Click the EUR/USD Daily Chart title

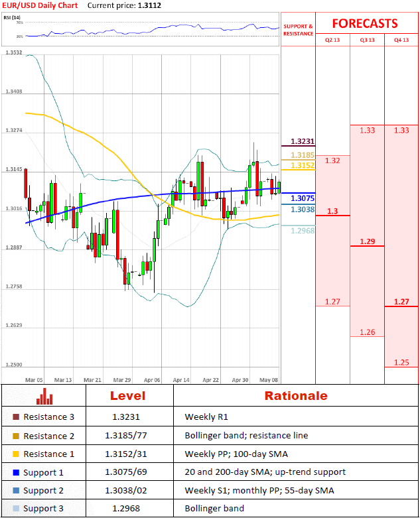[x=40, y=5]
